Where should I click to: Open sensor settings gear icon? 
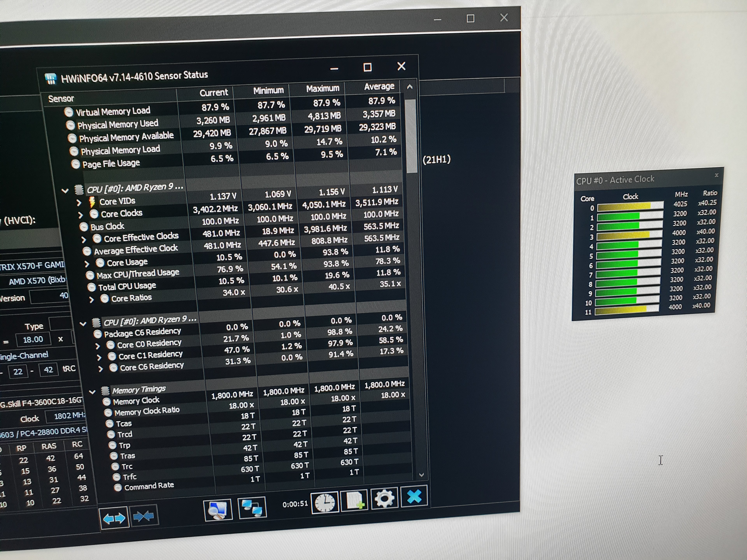pyautogui.click(x=384, y=498)
